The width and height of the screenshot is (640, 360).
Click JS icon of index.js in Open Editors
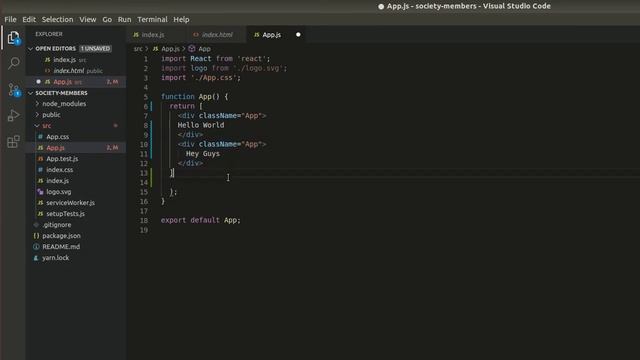[47, 60]
